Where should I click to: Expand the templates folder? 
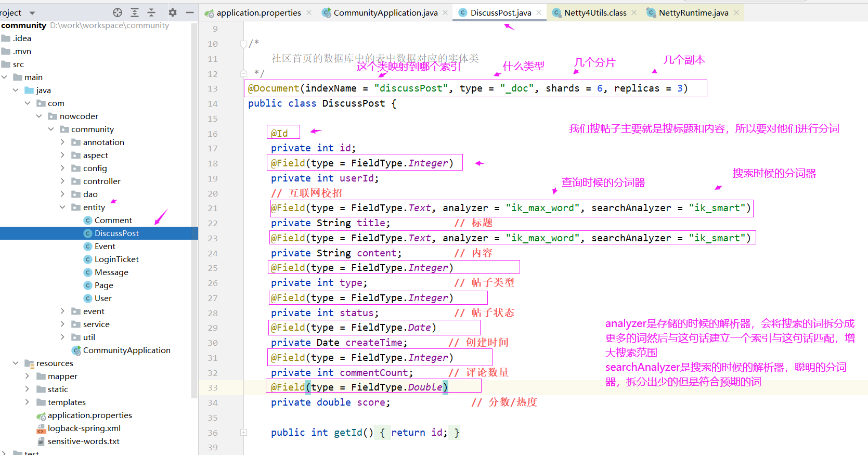tap(28, 402)
